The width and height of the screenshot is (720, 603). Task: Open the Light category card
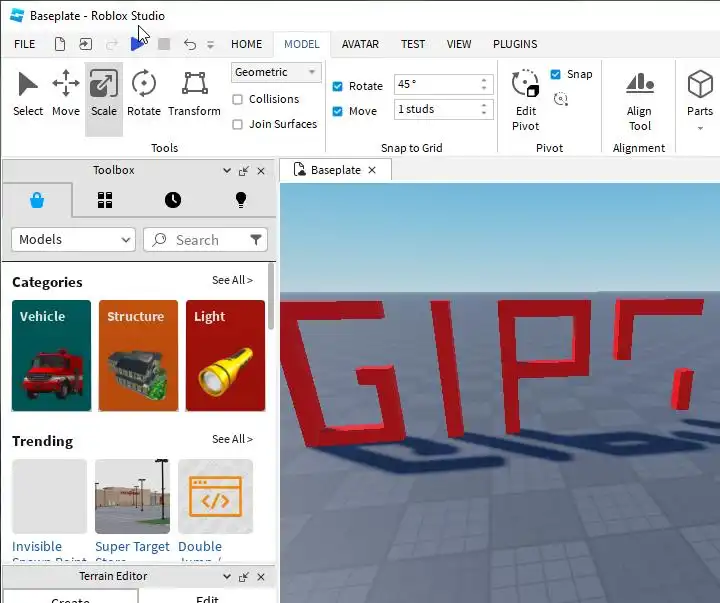coord(225,355)
